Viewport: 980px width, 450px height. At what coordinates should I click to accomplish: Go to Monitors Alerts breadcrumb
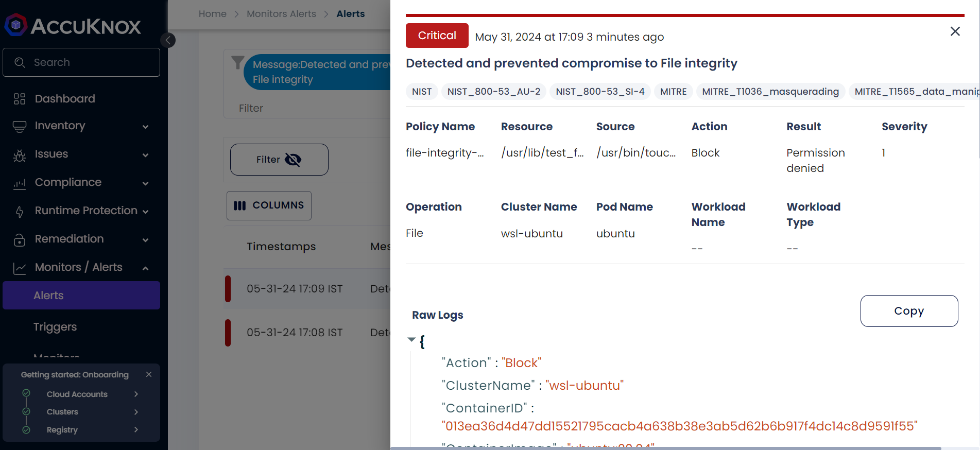[281, 14]
